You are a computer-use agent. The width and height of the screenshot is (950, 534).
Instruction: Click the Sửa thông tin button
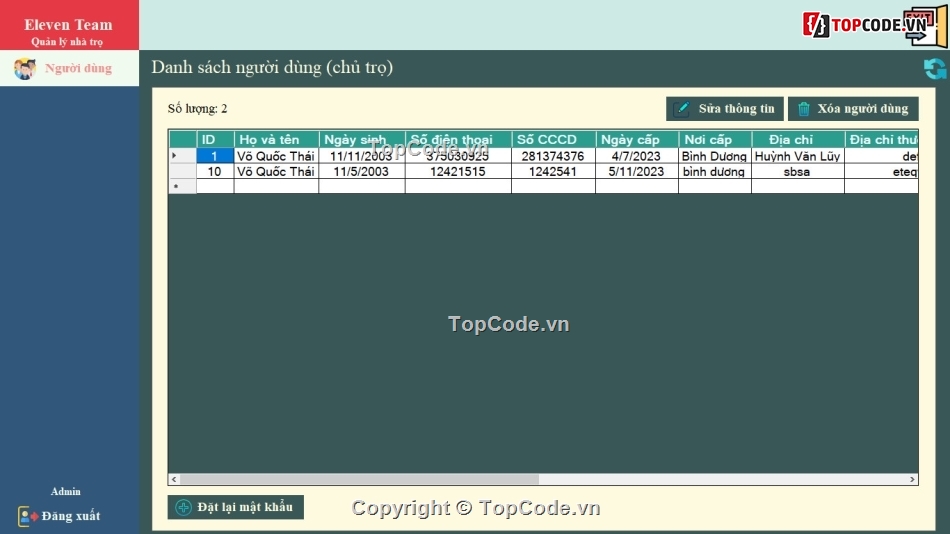(725, 108)
